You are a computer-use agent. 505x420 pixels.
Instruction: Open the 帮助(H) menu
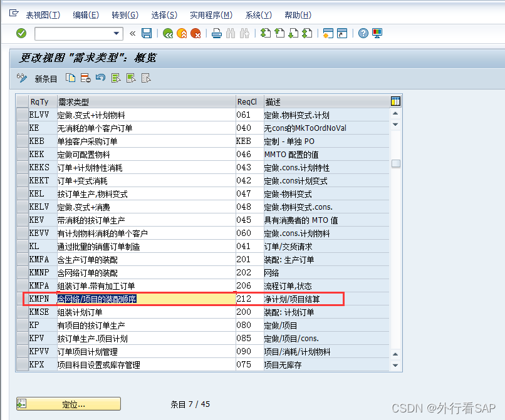click(298, 15)
